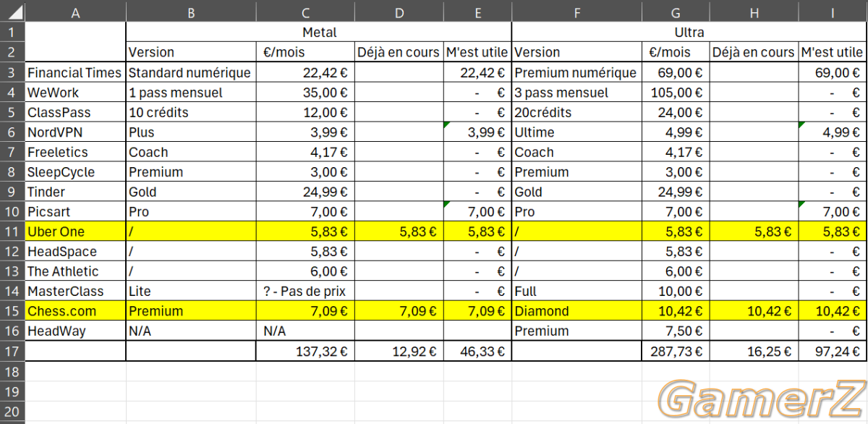Click the 287,73 € total cell
Image resolution: width=868 pixels, height=424 pixels.
(x=675, y=352)
